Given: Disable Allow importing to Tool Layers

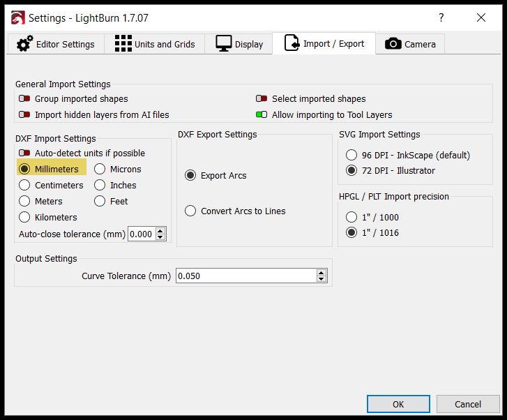Looking at the screenshot, I should click(x=262, y=114).
